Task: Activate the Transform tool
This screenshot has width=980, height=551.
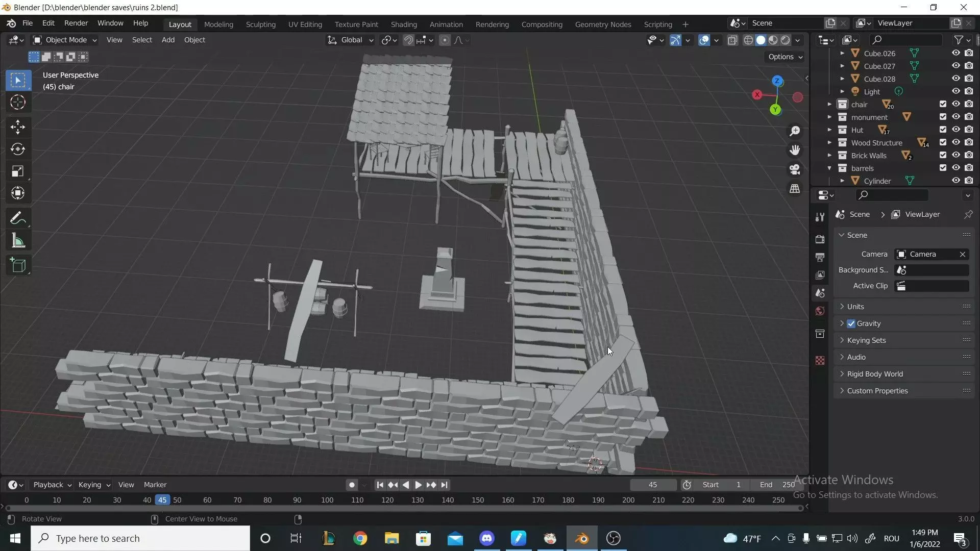Action: [x=18, y=193]
